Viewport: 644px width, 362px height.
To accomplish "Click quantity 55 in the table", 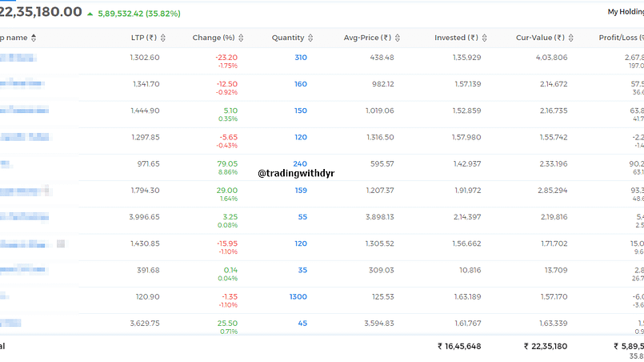I will click(302, 217).
